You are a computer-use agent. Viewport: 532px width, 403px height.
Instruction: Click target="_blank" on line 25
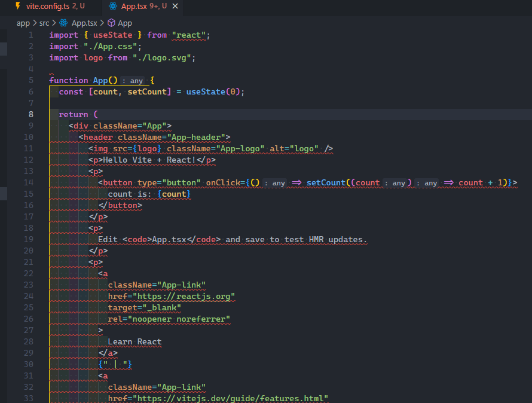(145, 307)
